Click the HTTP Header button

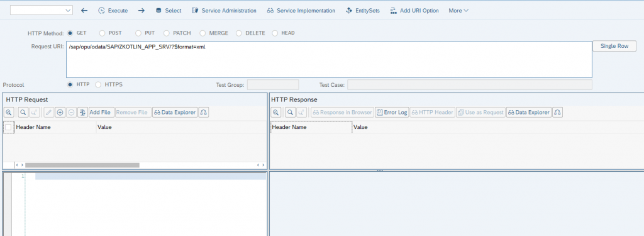coord(433,112)
